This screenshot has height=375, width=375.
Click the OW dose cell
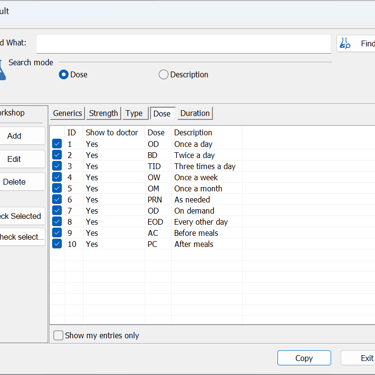click(x=154, y=177)
